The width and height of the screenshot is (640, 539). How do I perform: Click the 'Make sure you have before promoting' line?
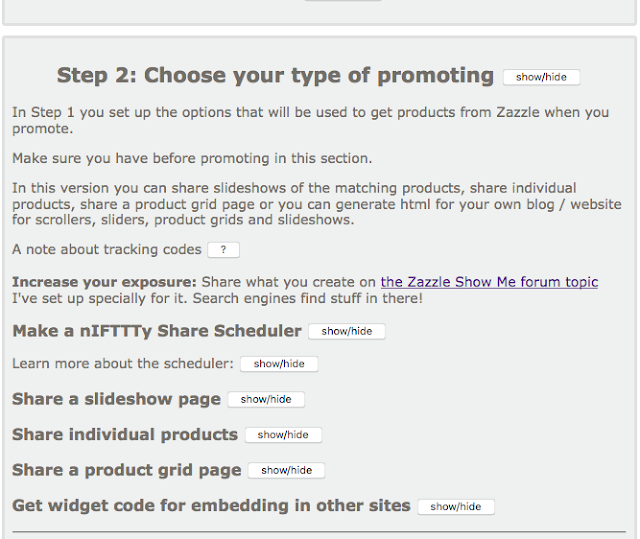click(x=190, y=158)
